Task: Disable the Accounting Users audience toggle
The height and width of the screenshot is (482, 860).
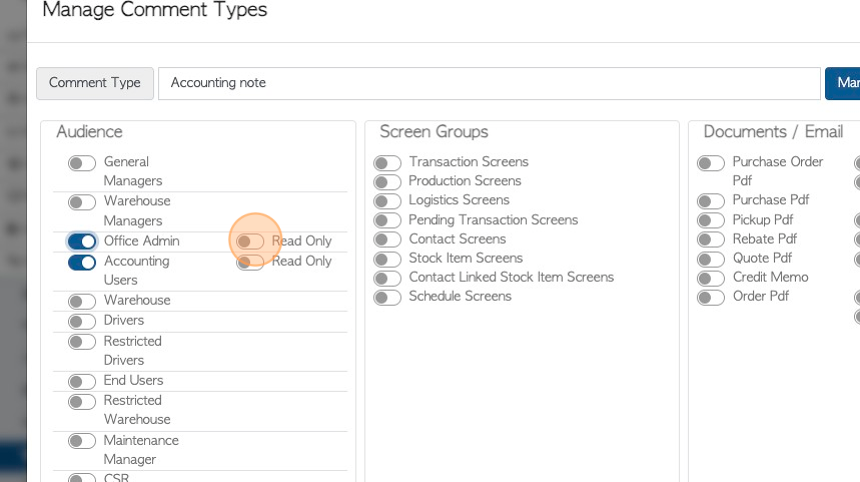Action: point(82,262)
